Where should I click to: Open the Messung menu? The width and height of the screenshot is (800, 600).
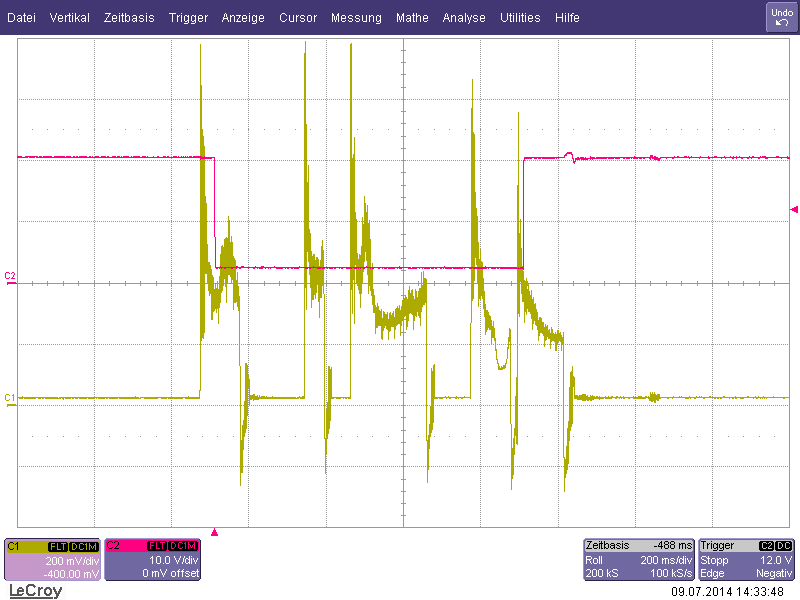(356, 18)
